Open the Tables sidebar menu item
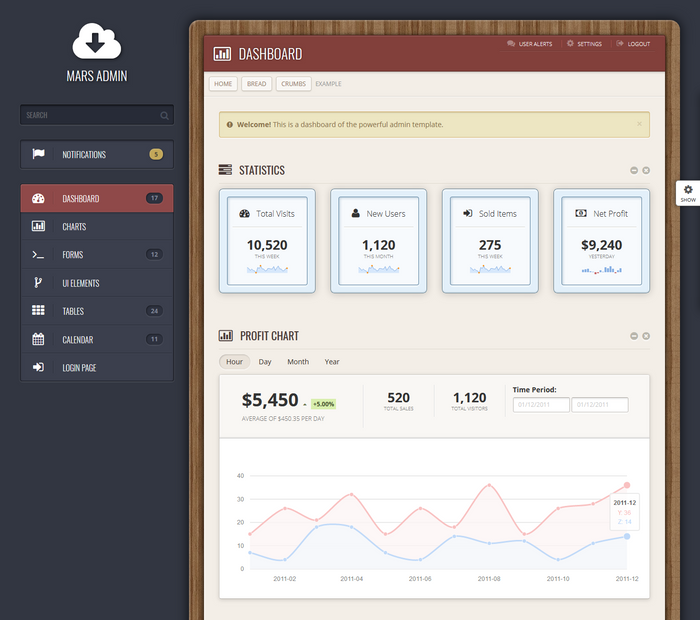Screen dimensions: 700x620 pos(97,311)
